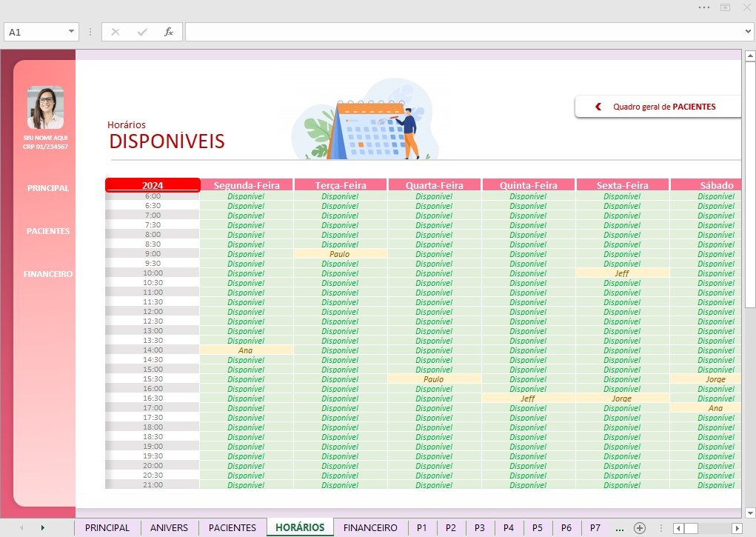
Task: Click horizontal scrollbar left arrow
Action: (678, 528)
